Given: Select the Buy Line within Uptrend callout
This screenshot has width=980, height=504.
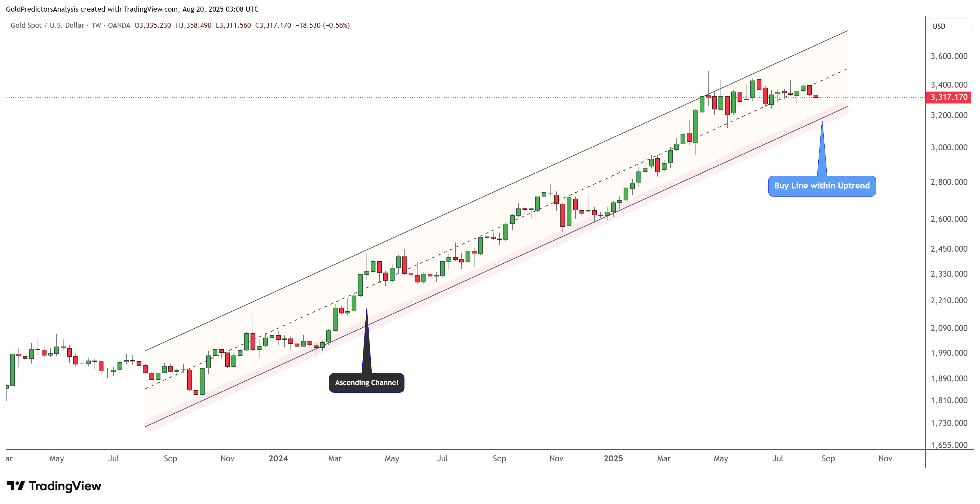Looking at the screenshot, I should (x=822, y=186).
